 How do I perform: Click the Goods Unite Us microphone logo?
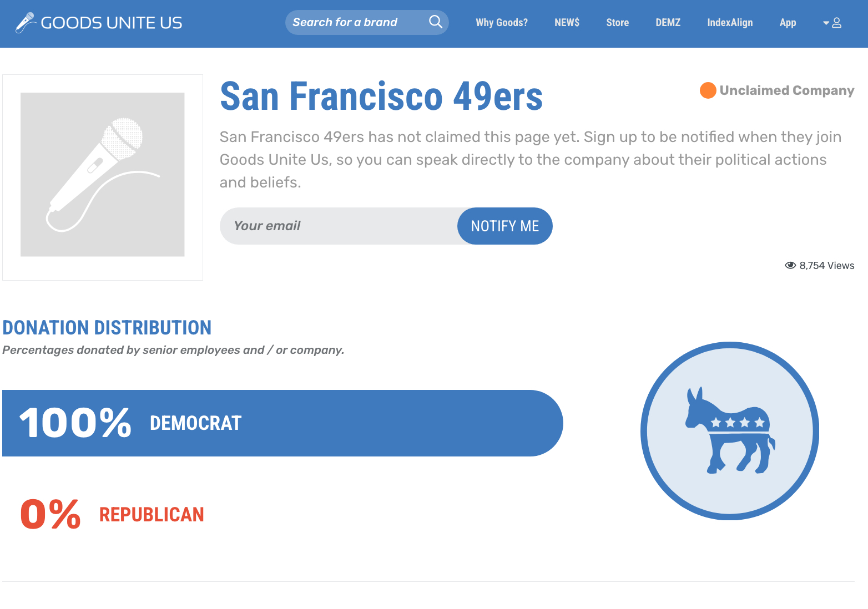[x=25, y=23]
